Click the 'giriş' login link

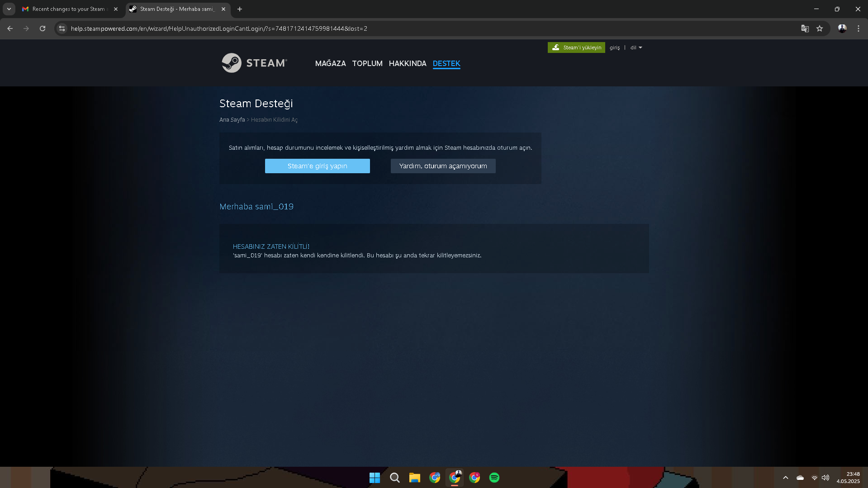615,47
